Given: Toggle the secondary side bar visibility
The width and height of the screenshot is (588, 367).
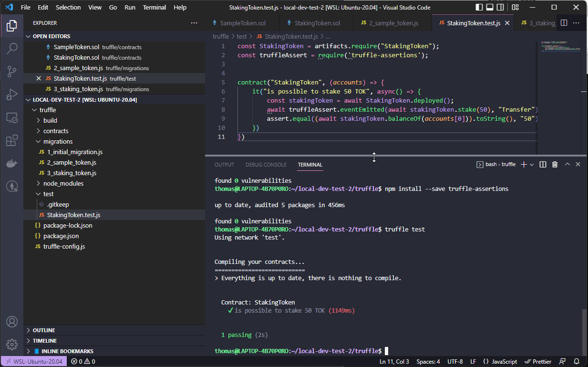Looking at the screenshot, I should pyautogui.click(x=500, y=7).
